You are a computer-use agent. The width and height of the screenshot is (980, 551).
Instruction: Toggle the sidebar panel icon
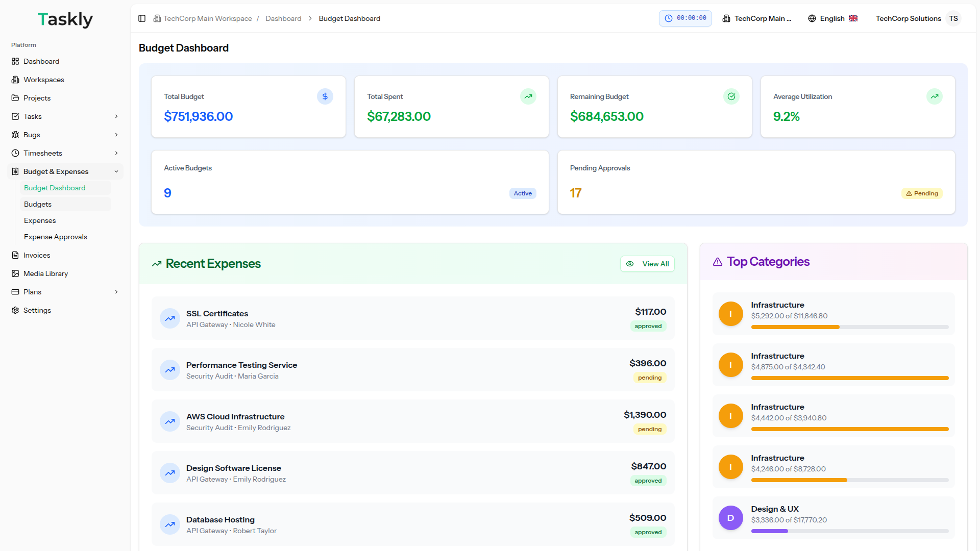click(x=142, y=18)
